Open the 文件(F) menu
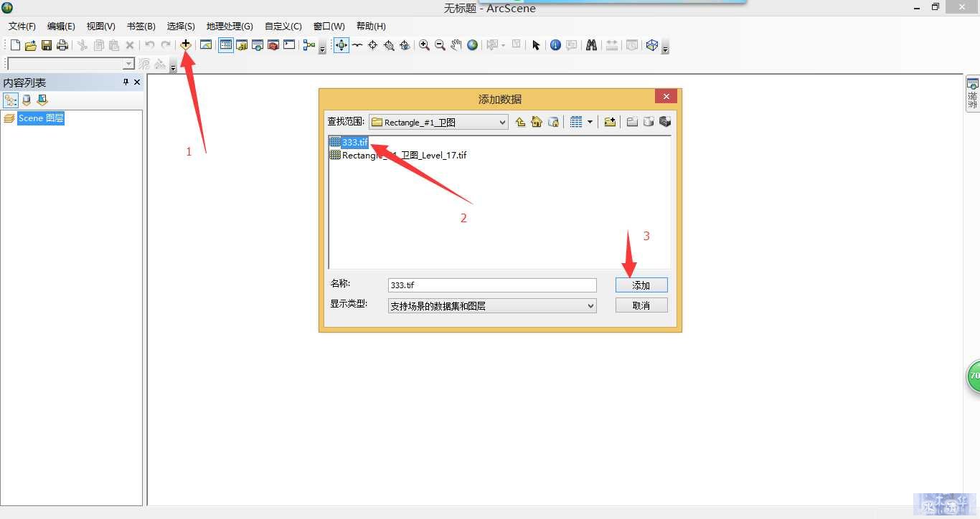This screenshot has width=980, height=519. [x=22, y=26]
